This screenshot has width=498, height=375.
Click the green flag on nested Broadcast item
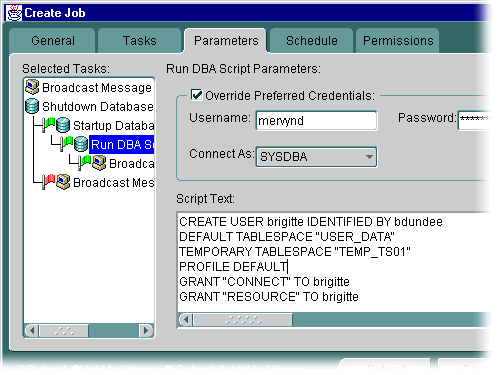tap(85, 163)
